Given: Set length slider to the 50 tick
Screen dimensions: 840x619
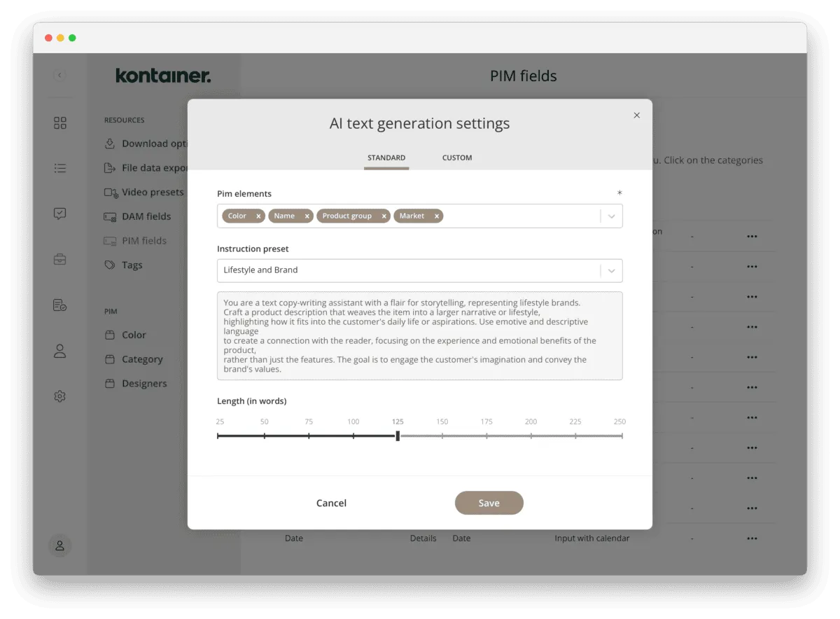Looking at the screenshot, I should (x=265, y=436).
